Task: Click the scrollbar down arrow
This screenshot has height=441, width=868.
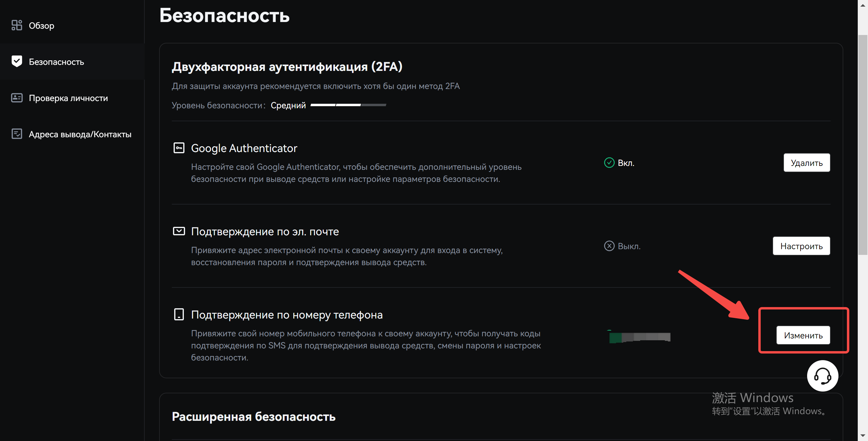Action: point(863,436)
